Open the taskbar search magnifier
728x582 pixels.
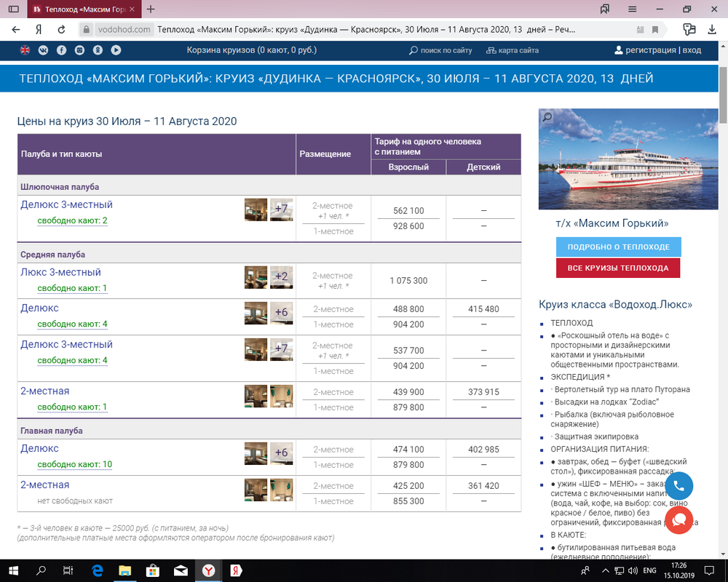tap(41, 570)
